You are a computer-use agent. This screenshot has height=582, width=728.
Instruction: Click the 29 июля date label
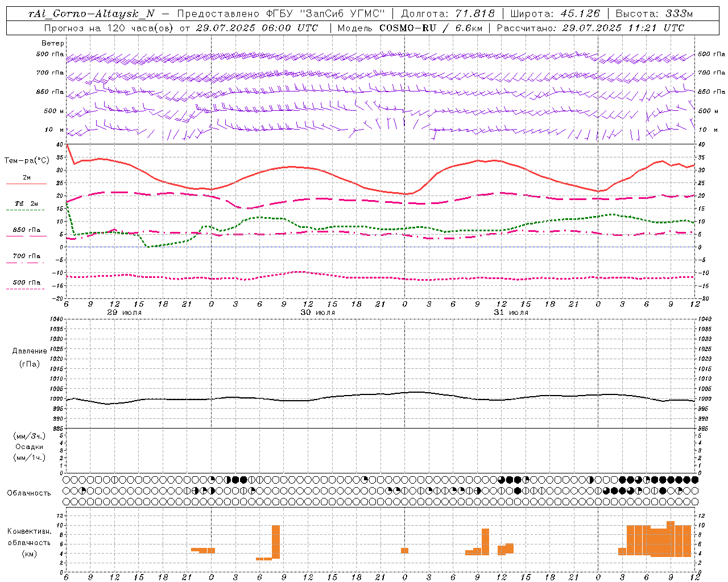coord(125,313)
